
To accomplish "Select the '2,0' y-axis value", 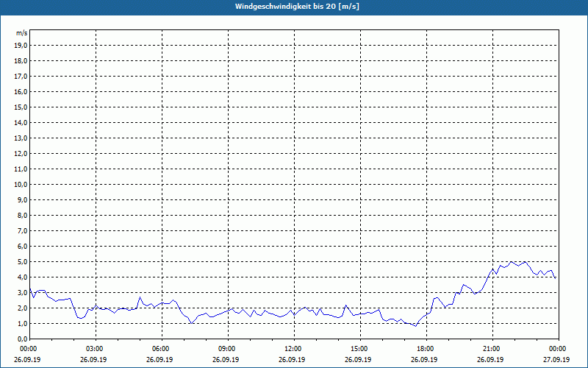I will (x=22, y=308).
